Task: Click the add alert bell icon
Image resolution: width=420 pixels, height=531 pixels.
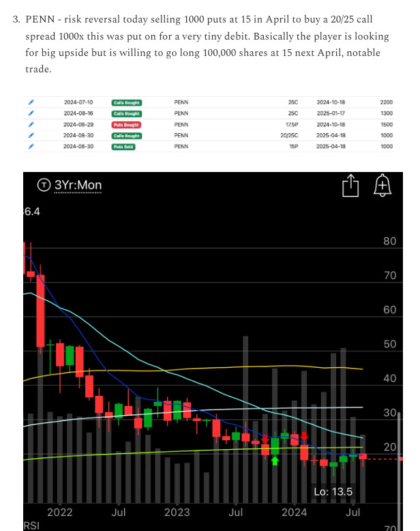Action: click(382, 185)
